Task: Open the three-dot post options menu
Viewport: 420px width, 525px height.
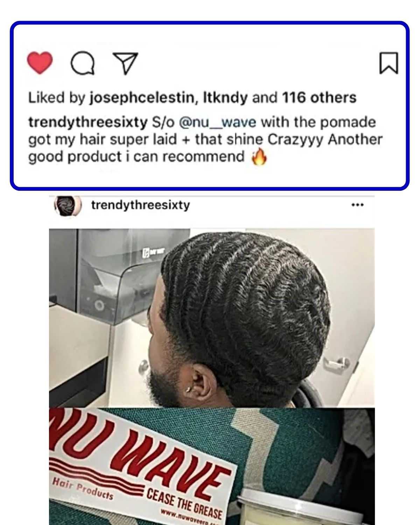Action: [357, 205]
